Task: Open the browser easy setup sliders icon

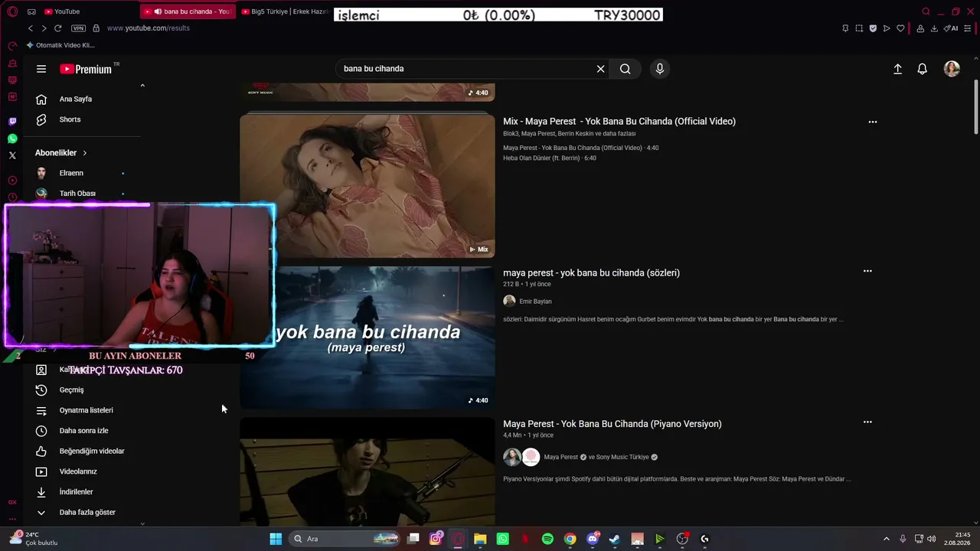Action: click(x=969, y=28)
